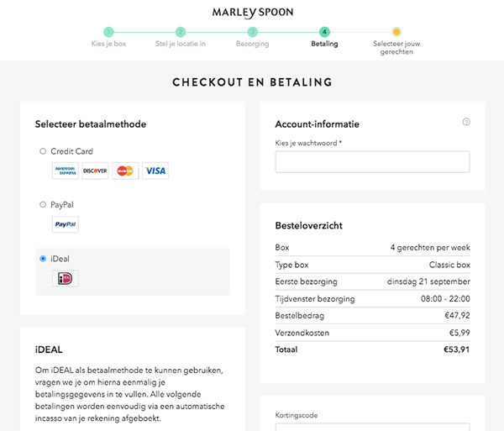504x431 pixels.
Task: Go to step 2 Stel je locatie in
Action: (181, 32)
